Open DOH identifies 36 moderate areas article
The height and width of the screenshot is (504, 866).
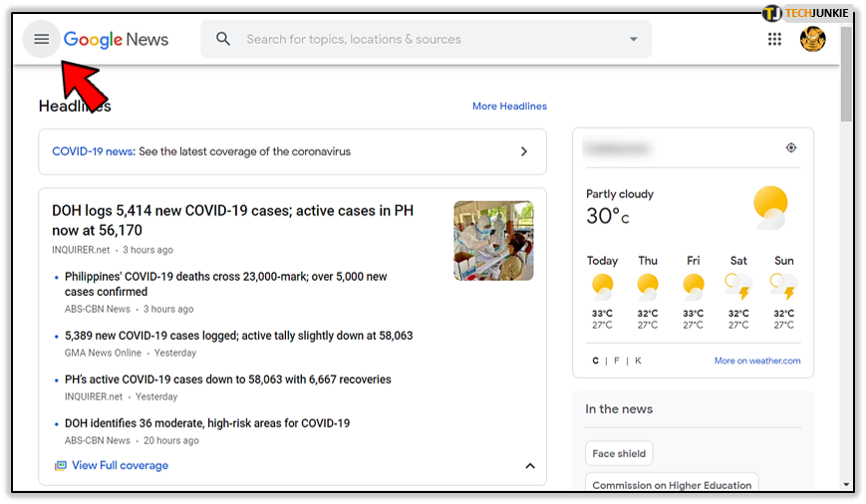pos(207,423)
